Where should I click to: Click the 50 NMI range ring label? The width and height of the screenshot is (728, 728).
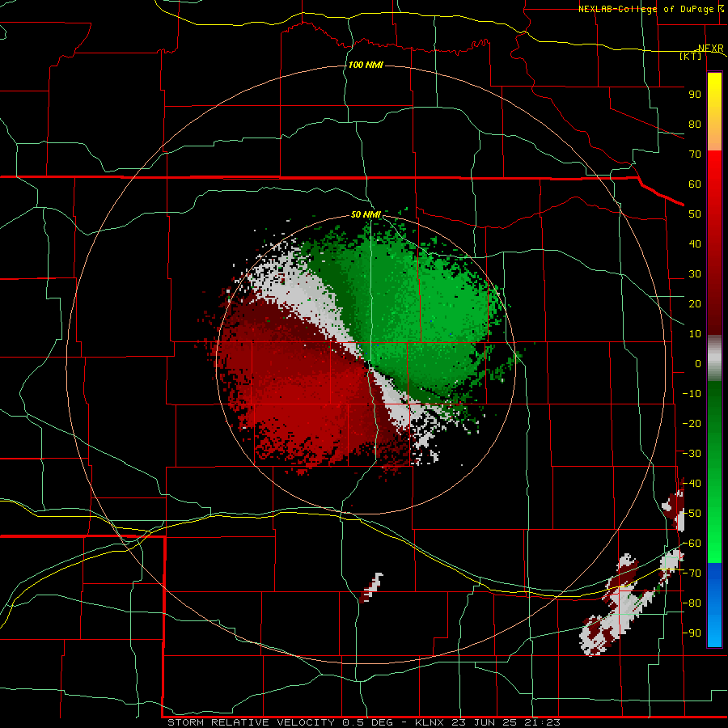click(366, 214)
